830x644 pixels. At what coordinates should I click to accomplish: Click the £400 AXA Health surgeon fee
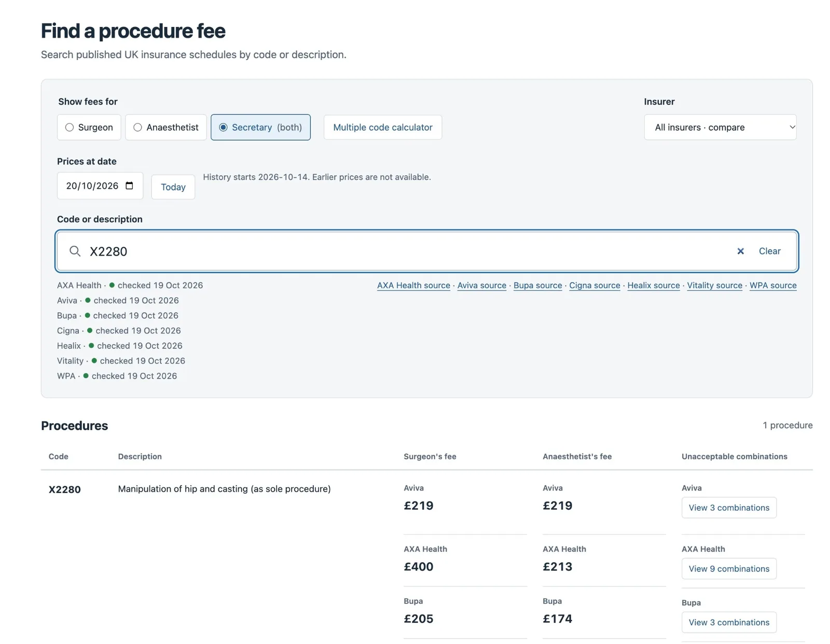pos(419,567)
